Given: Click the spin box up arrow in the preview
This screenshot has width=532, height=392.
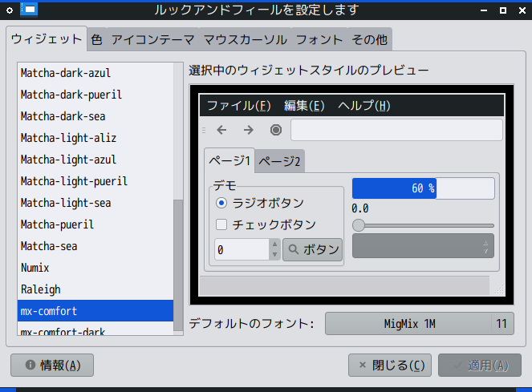Looking at the screenshot, I should coord(274,244).
